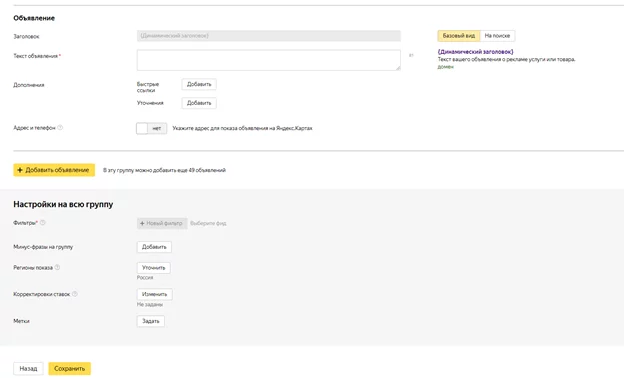
Task: Click the plus icon on Добавить объявление
Action: [20, 170]
